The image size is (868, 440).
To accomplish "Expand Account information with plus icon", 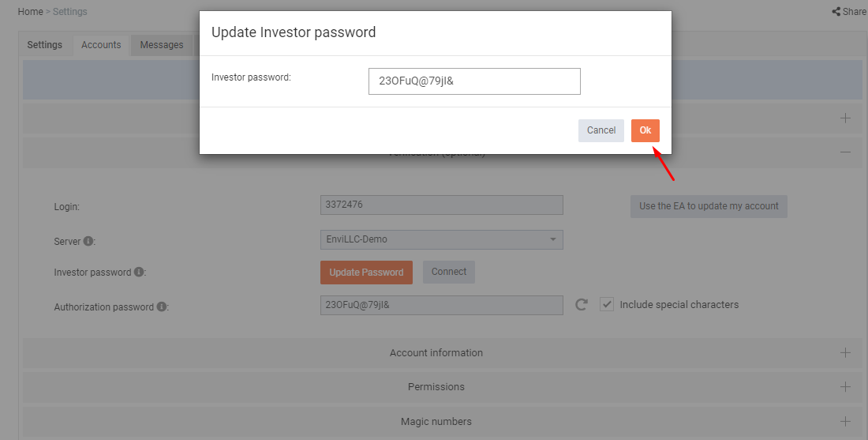I will coord(845,352).
